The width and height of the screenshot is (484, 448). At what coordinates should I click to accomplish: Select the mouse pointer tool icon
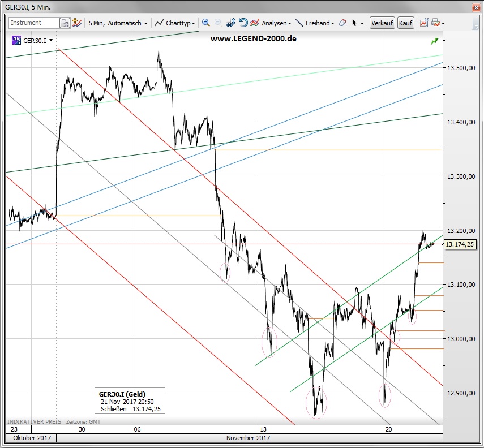click(x=354, y=23)
